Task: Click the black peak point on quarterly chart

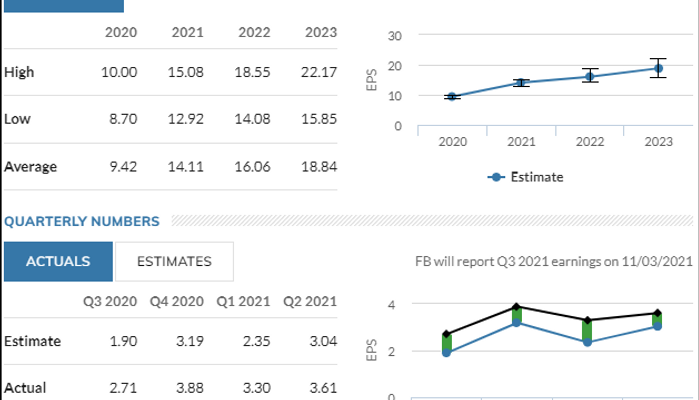Action: coord(517,307)
